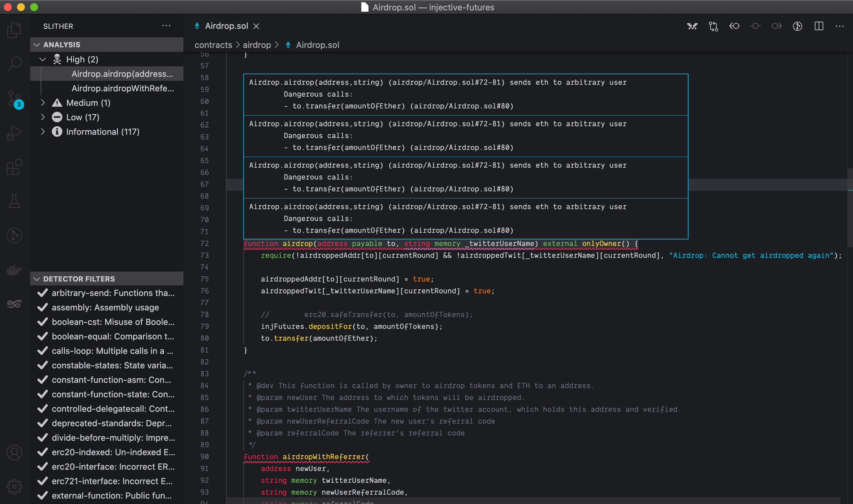Viewport: 853px width, 504px height.
Task: Click the onlyOwner modifier on line 72
Action: (601, 244)
